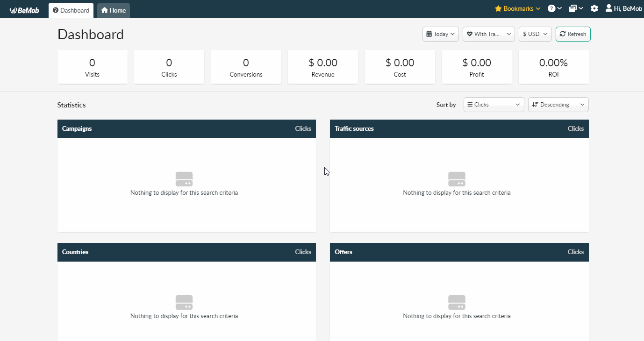Open the Descending sort order dropdown

pos(558,105)
